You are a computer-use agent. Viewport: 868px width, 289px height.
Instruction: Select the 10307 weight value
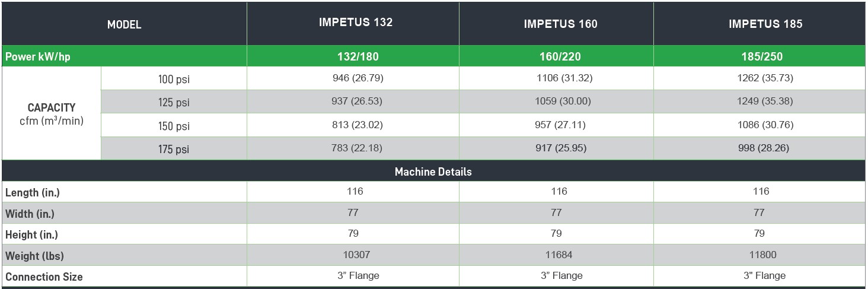click(x=357, y=255)
